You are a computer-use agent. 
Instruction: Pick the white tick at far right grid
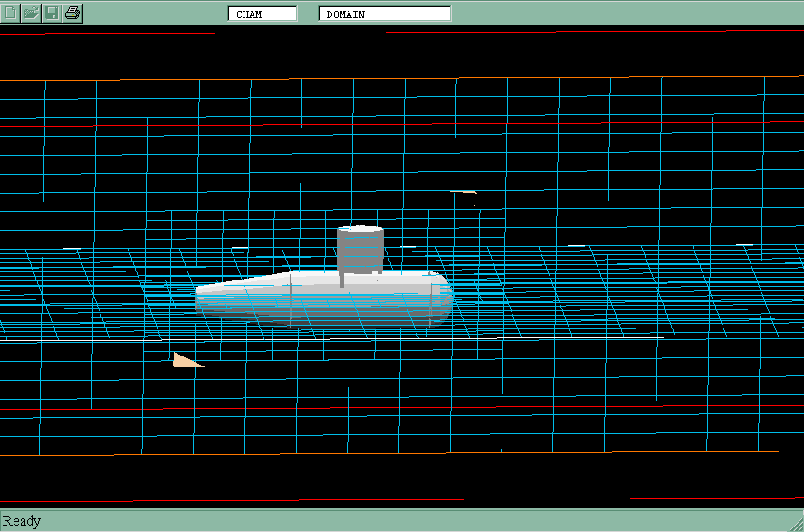coord(744,245)
